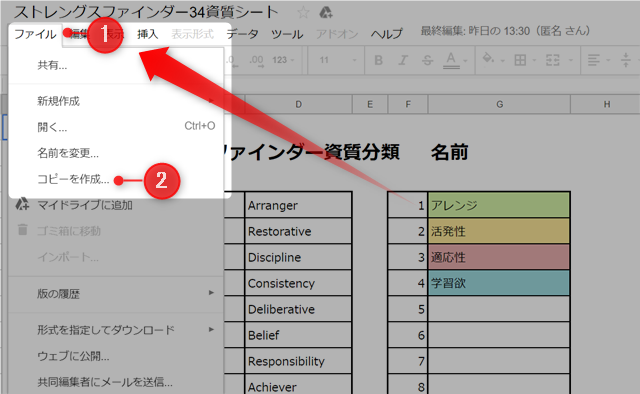Toggle italic formatting
This screenshot has width=640, height=394.
click(403, 60)
